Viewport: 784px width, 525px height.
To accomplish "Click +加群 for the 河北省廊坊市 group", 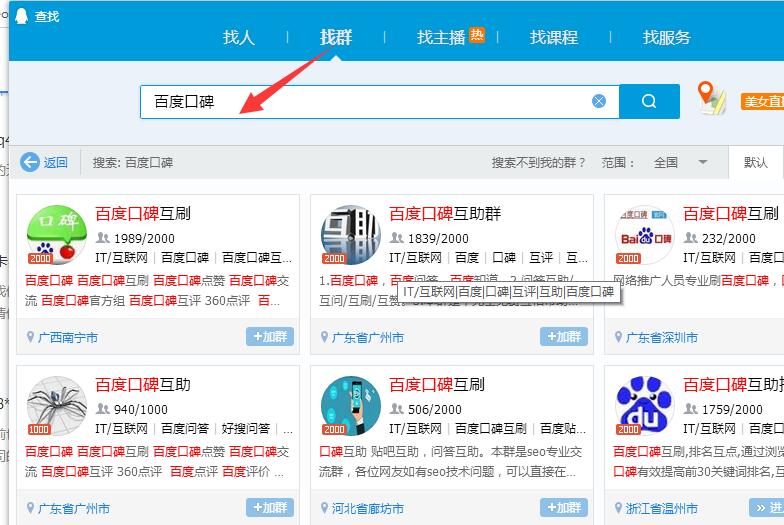I will [564, 508].
